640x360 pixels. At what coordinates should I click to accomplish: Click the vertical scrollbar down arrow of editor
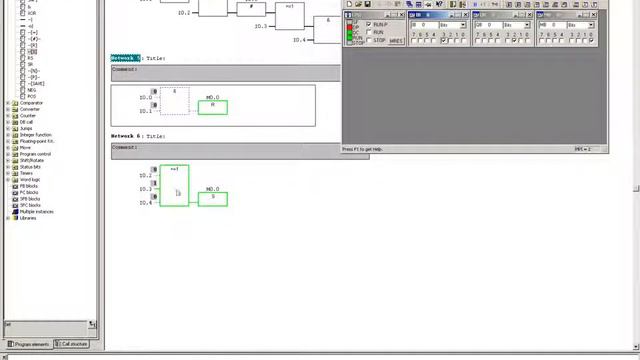[636, 347]
